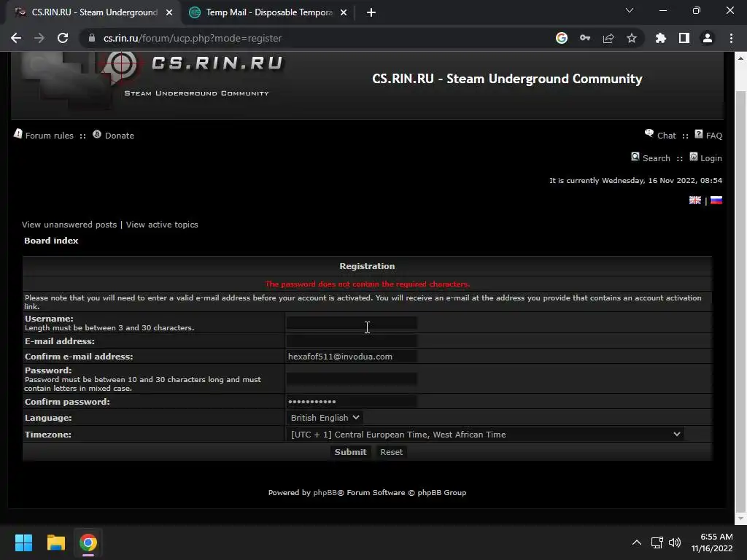Image resolution: width=747 pixels, height=560 pixels.
Task: Click the scrollbar down arrow
Action: 741,518
